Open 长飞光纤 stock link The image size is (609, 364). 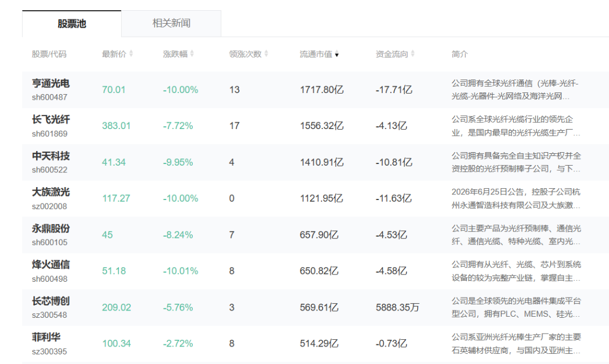51,119
